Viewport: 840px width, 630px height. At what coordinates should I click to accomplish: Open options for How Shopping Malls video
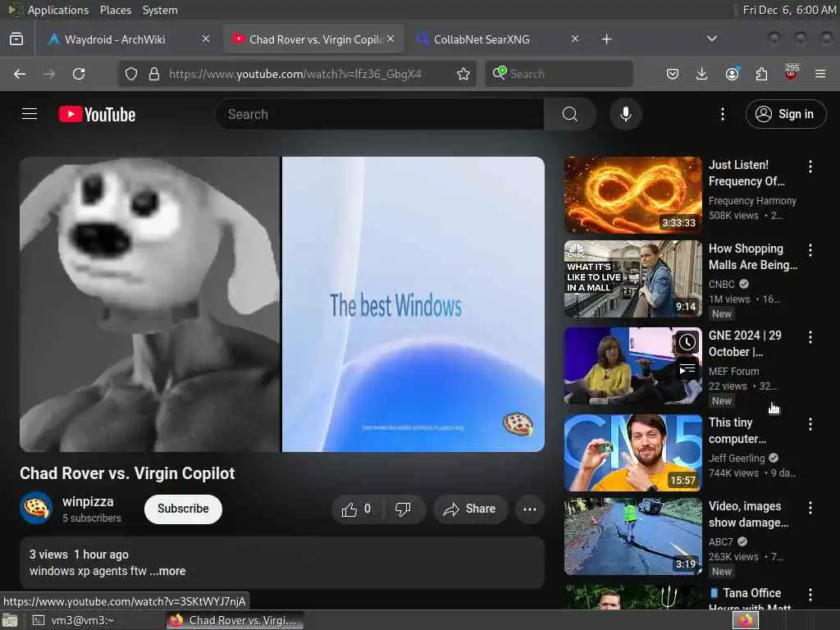click(810, 250)
